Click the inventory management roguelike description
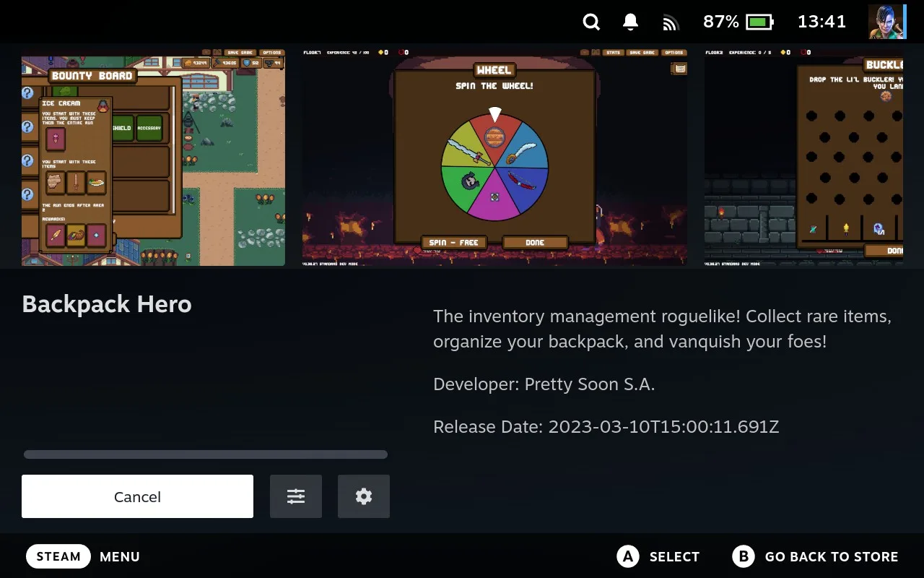This screenshot has width=924, height=578. click(663, 329)
